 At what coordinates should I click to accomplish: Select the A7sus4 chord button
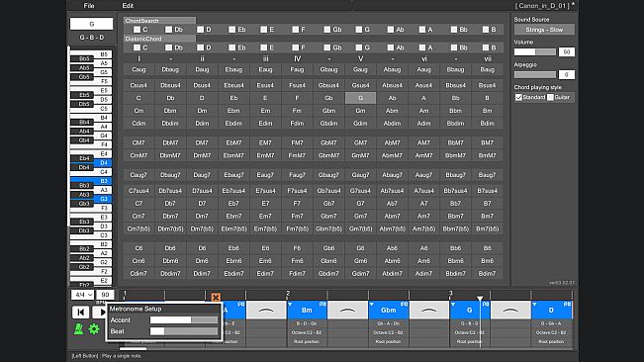click(423, 191)
